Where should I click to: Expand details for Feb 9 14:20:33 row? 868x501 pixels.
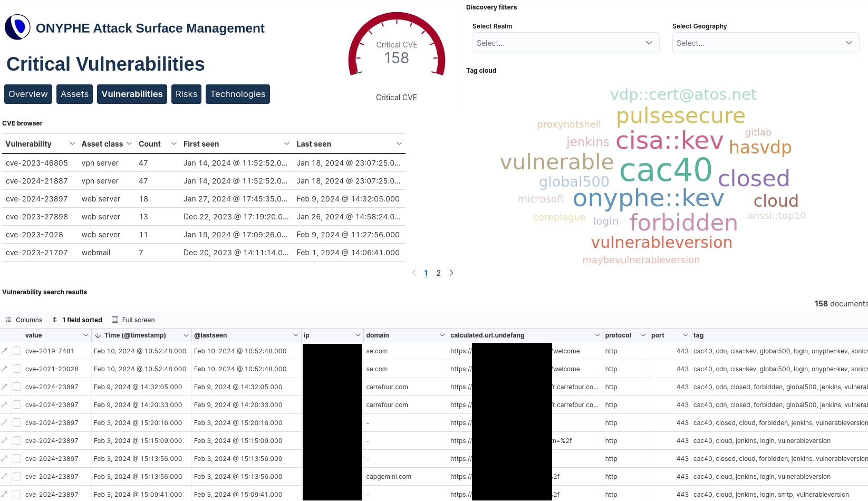pyautogui.click(x=4, y=404)
